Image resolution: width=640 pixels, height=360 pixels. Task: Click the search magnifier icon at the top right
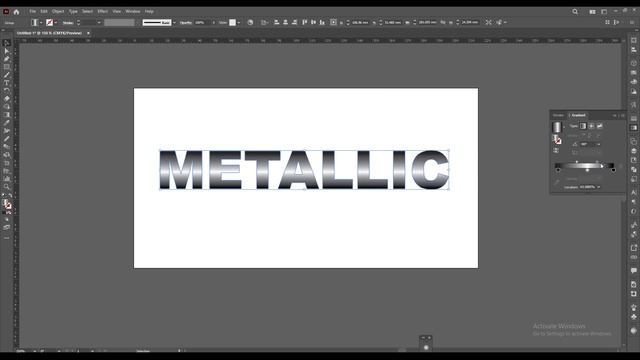(575, 12)
